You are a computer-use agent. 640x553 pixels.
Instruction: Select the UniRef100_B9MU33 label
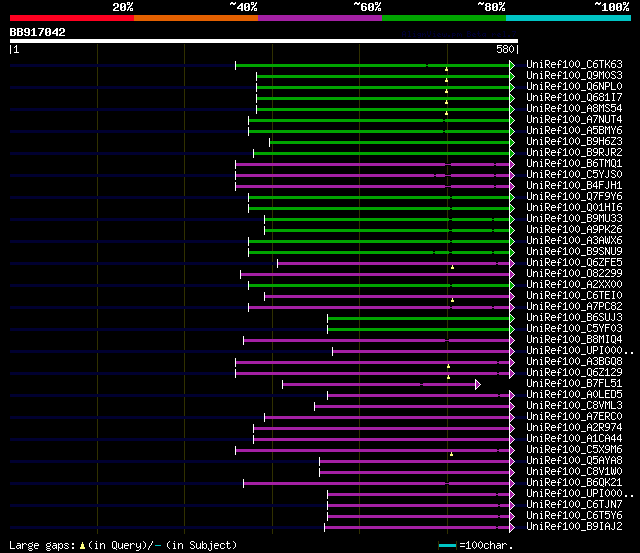(574, 219)
